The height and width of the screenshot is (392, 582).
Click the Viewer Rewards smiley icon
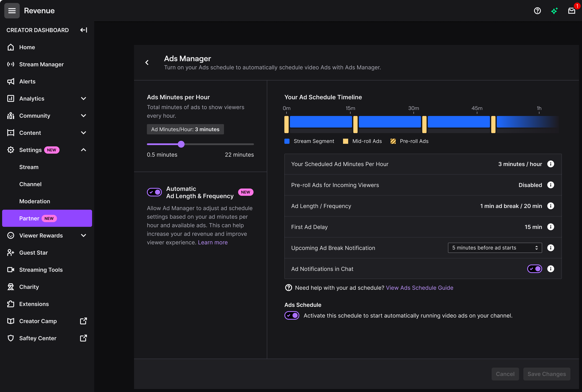click(x=10, y=236)
